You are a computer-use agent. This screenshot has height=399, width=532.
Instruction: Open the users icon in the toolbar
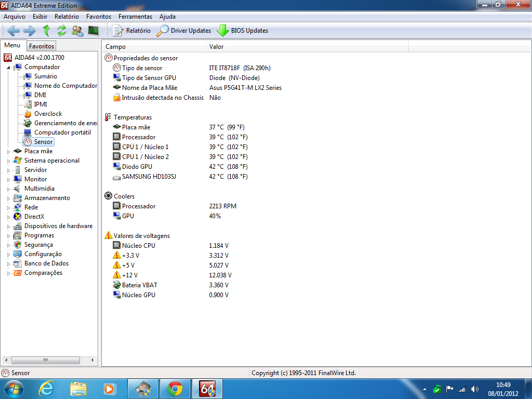(77, 31)
